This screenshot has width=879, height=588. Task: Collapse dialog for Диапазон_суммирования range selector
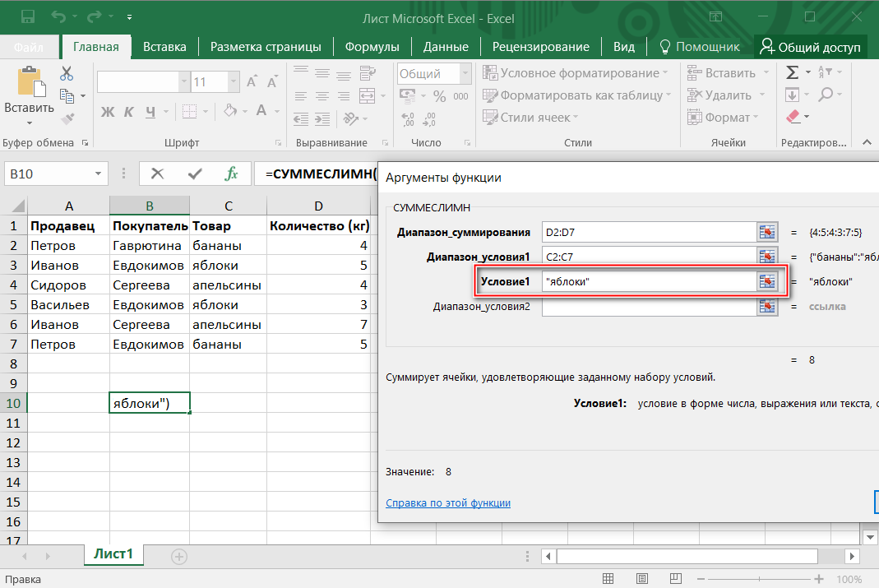pyautogui.click(x=767, y=232)
